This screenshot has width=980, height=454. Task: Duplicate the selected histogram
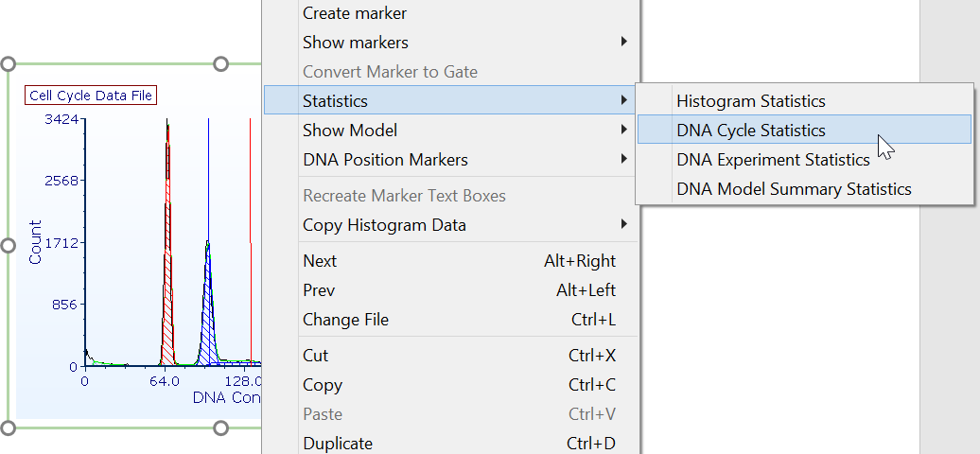(x=338, y=444)
